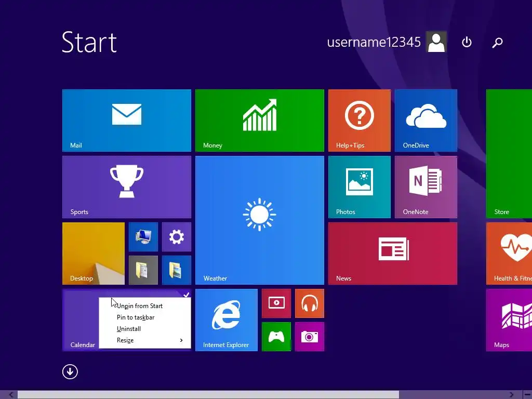This screenshot has width=532, height=399.
Task: Open the Desktop tile
Action: (94, 254)
